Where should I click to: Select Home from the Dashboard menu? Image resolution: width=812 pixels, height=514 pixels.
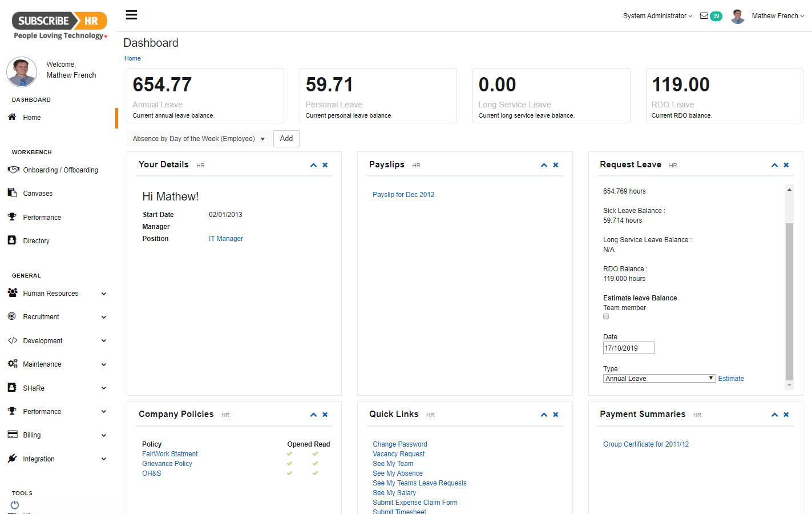point(31,117)
